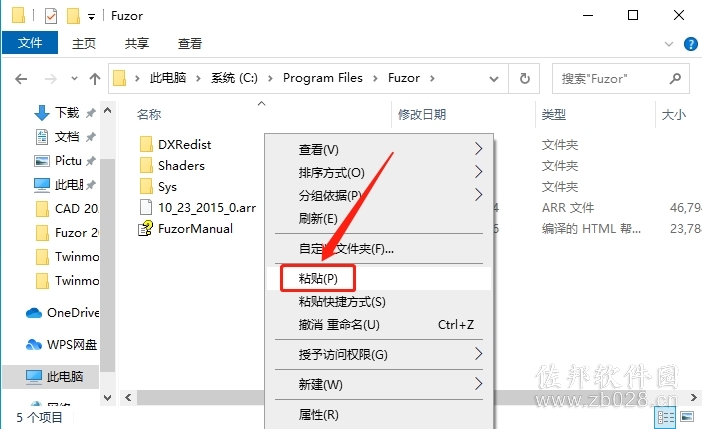Open address bar history dropdown
This screenshot has width=702, height=429.
point(493,79)
